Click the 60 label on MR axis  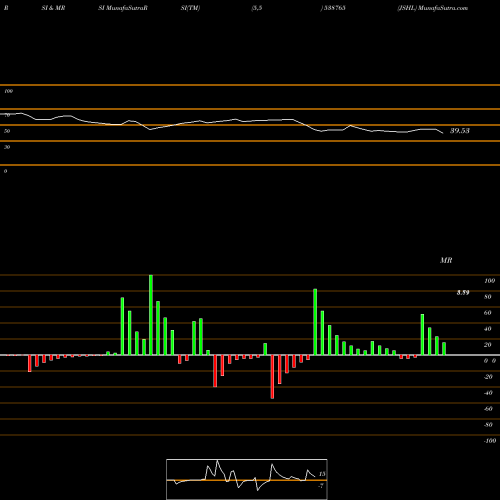coord(488,313)
